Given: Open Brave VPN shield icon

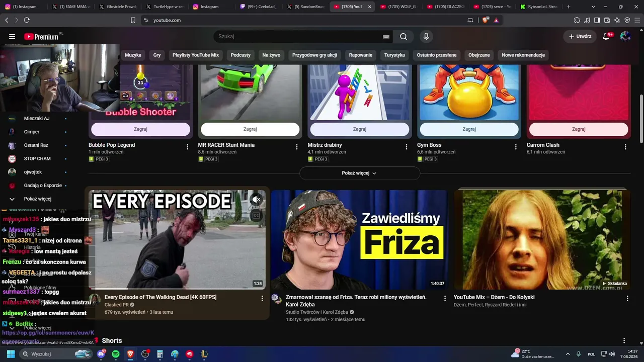Looking at the screenshot, I should click(x=627, y=20).
